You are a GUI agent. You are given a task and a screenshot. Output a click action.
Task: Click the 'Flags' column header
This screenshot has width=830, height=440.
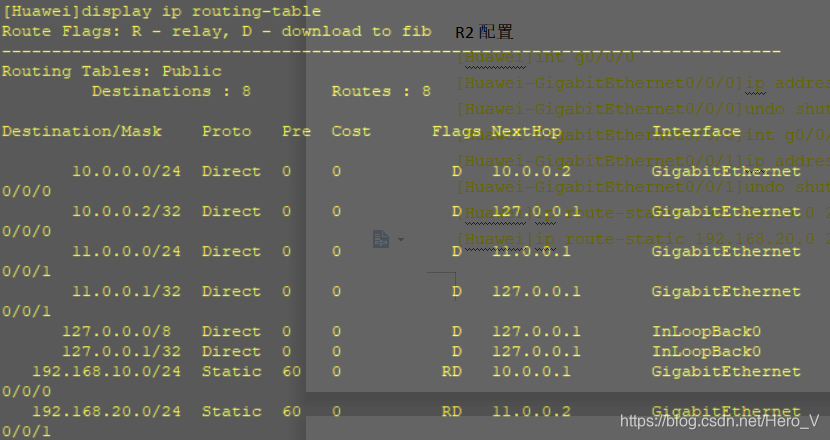click(456, 131)
